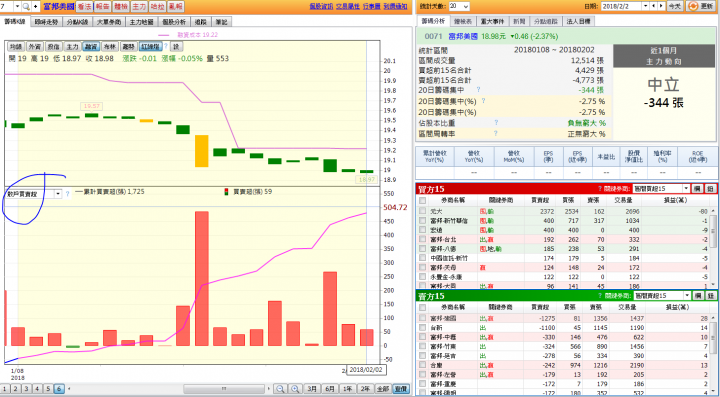The width and height of the screenshot is (720, 397).
Task: Click the magnifier search icon next to stock code
Action: [26, 6]
